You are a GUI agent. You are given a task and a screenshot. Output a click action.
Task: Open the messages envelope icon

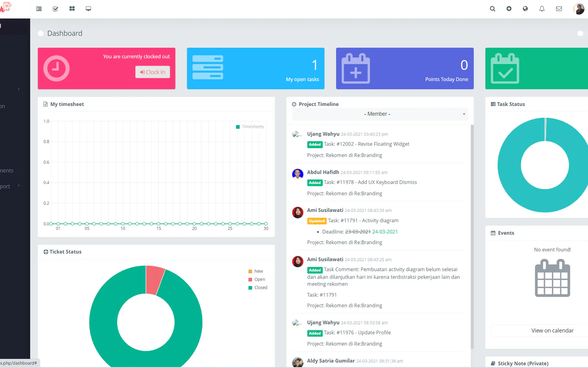[x=559, y=9]
